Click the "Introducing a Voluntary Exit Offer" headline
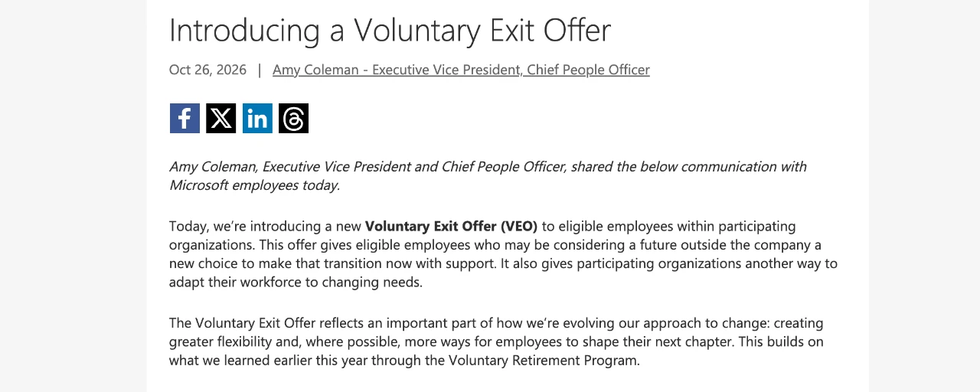Image resolution: width=980 pixels, height=392 pixels. 390,30
